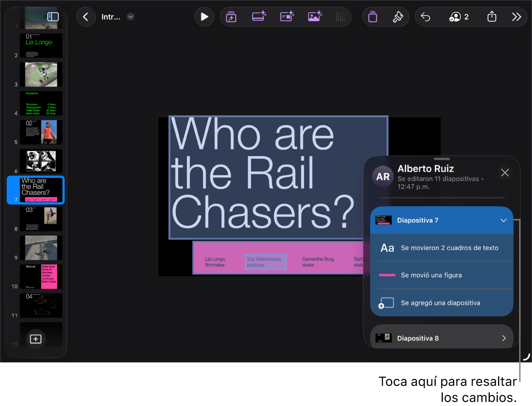Tap the share icon

(x=492, y=17)
